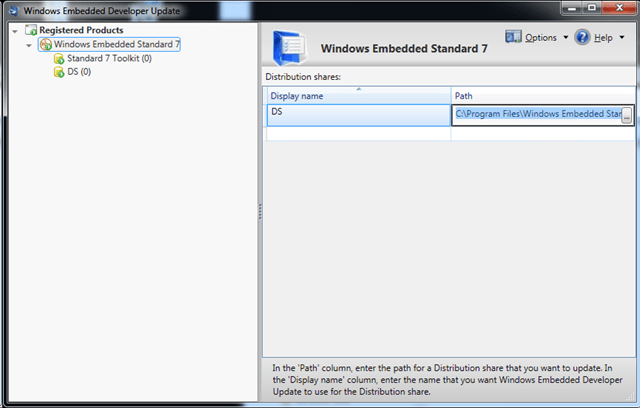Click the browse ellipsis button in Path cell
This screenshot has width=640, height=408.
pos(627,115)
